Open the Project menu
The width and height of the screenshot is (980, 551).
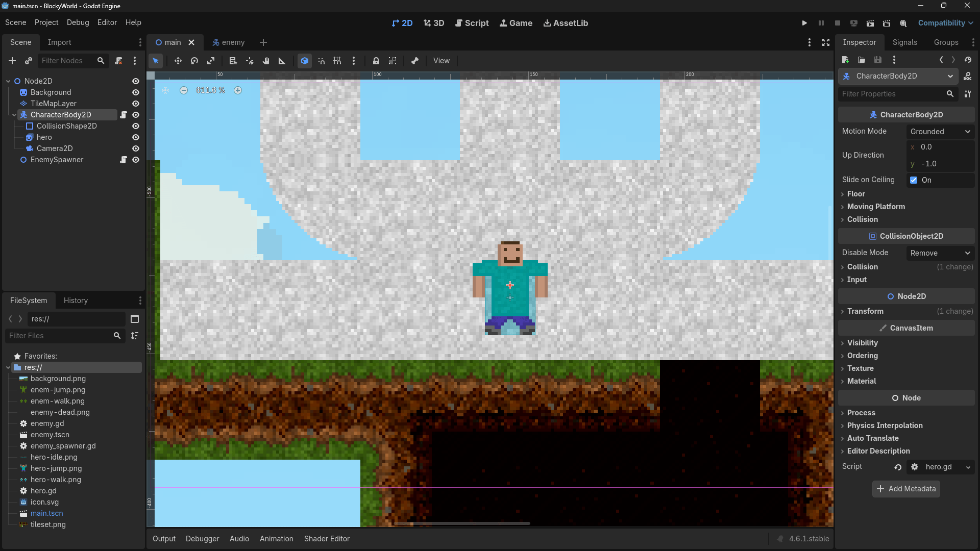tap(46, 22)
